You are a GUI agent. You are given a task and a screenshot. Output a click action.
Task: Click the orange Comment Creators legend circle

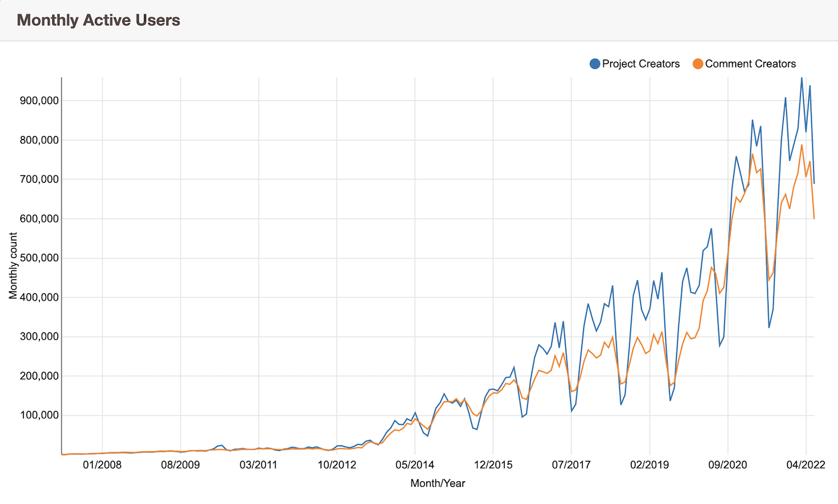pyautogui.click(x=698, y=63)
